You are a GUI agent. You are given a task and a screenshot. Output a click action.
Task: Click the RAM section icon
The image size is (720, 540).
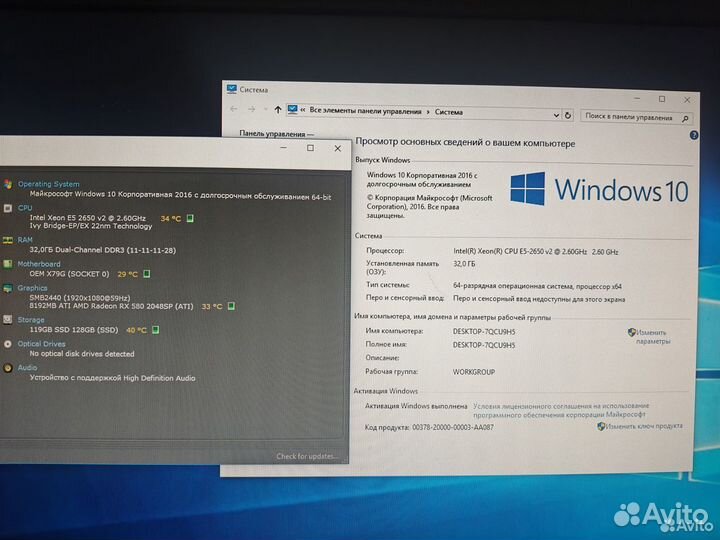pos(8,240)
